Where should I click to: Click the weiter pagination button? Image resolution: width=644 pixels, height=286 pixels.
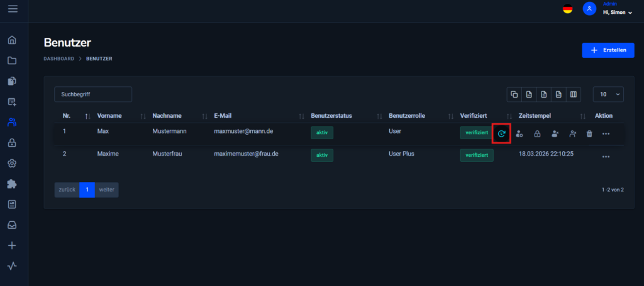click(x=106, y=190)
